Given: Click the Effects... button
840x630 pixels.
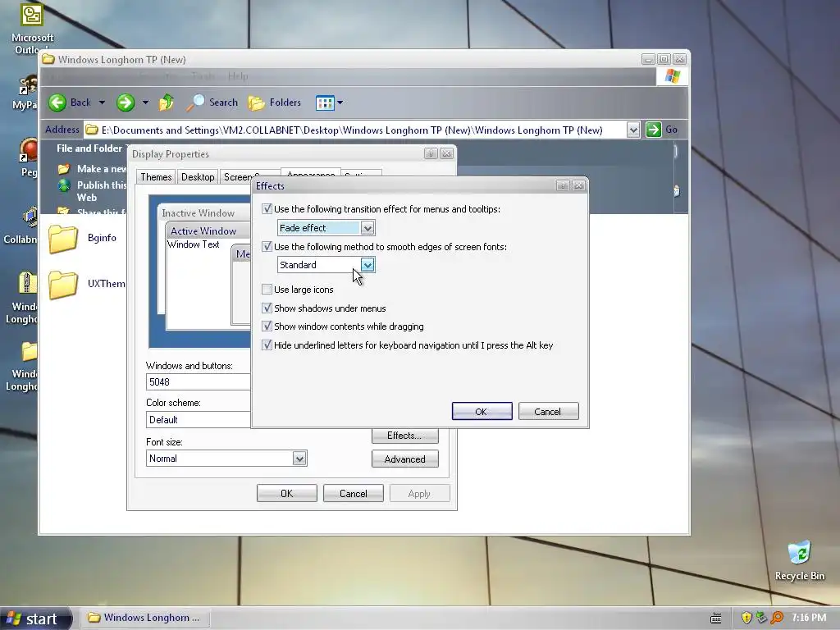Looking at the screenshot, I should click(x=404, y=436).
